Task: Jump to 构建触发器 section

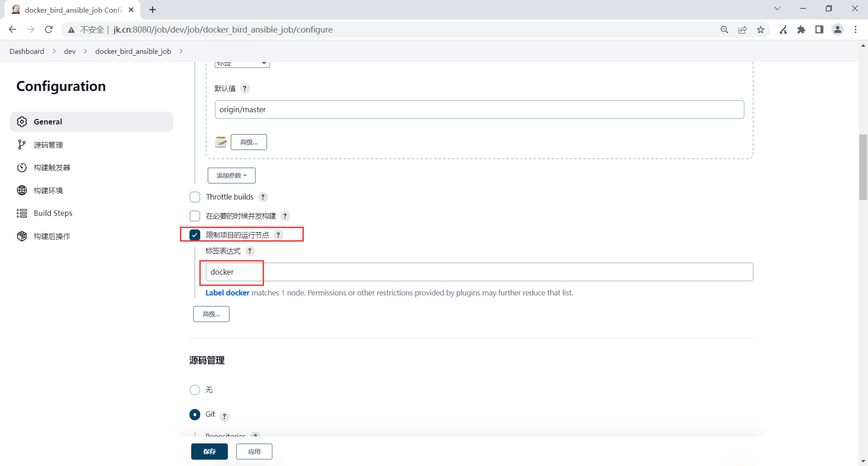Action: 91,167
